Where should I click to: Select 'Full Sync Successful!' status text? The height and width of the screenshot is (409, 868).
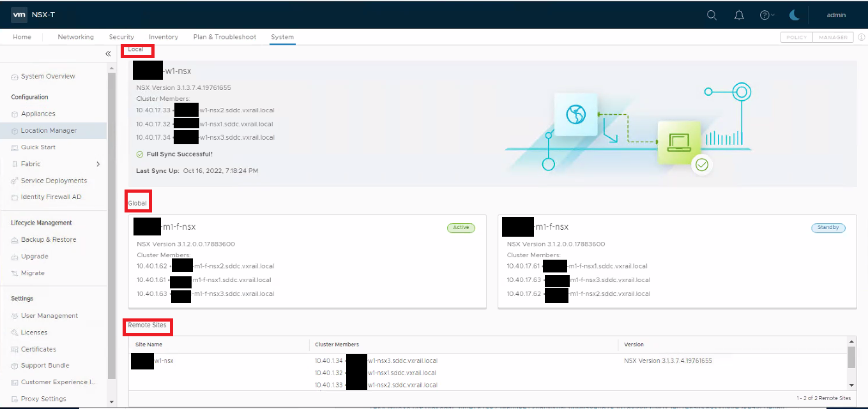[x=179, y=154]
